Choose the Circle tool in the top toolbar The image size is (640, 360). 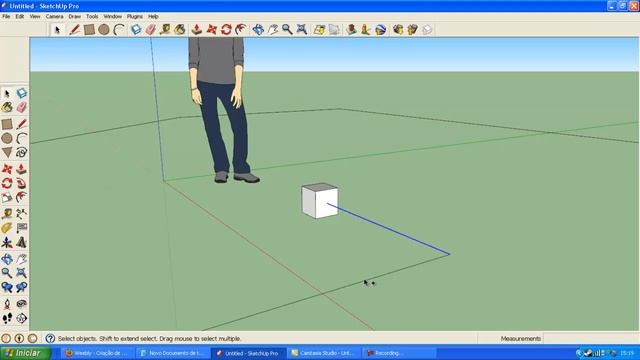104,29
